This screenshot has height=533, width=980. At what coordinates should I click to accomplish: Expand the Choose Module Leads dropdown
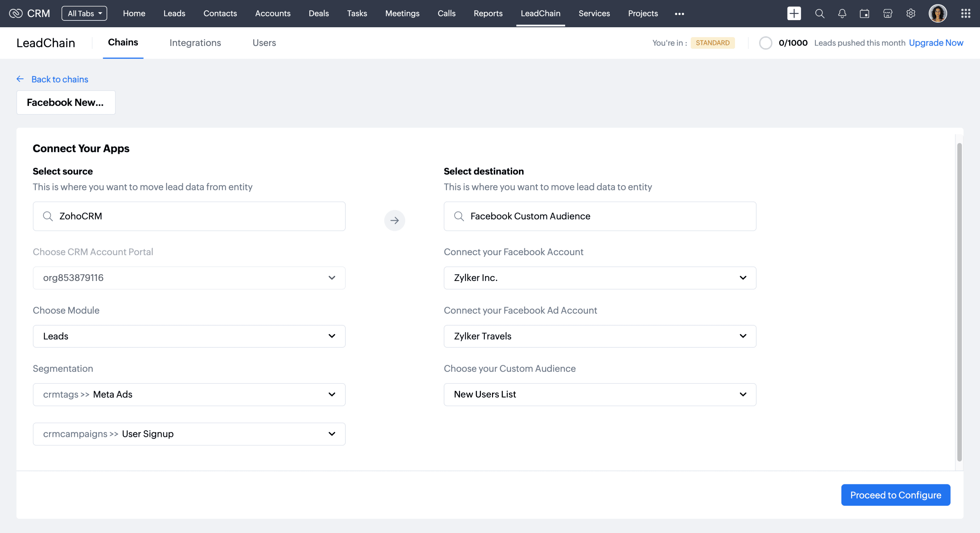(x=189, y=336)
